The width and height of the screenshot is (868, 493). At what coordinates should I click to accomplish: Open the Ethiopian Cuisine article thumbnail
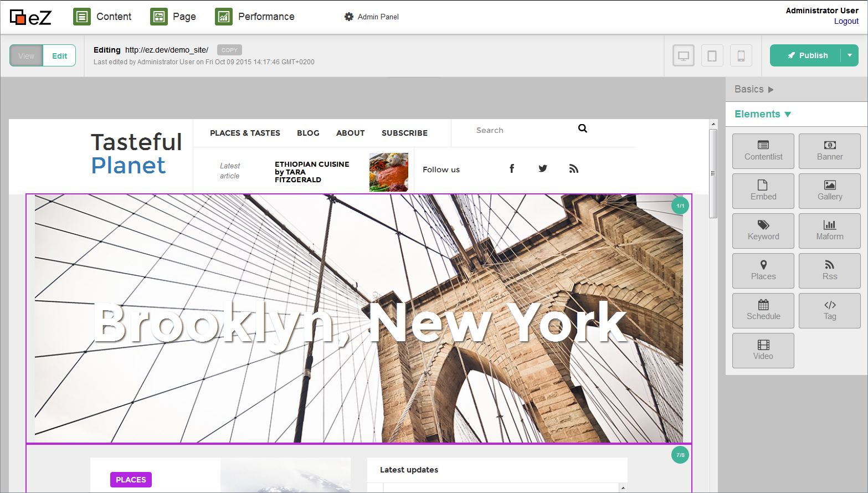(x=389, y=172)
